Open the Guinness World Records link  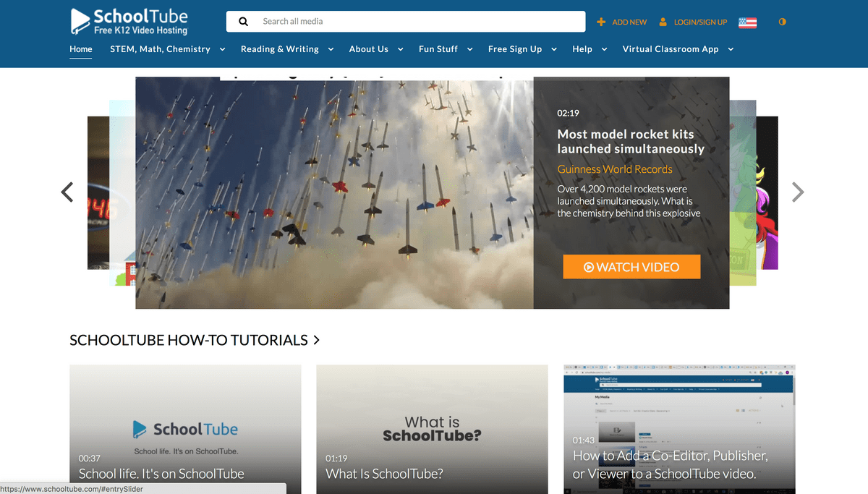pos(615,169)
